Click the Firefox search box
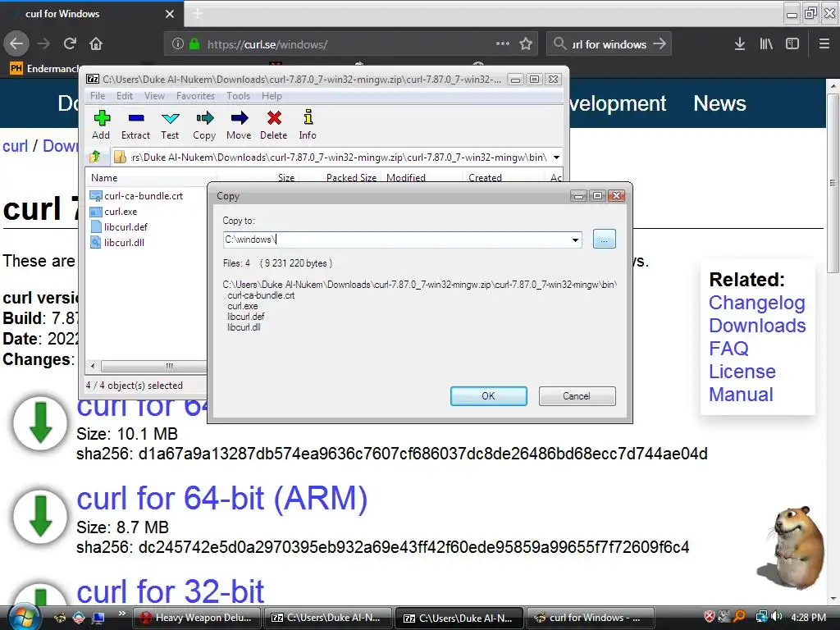This screenshot has width=840, height=630. 609,44
